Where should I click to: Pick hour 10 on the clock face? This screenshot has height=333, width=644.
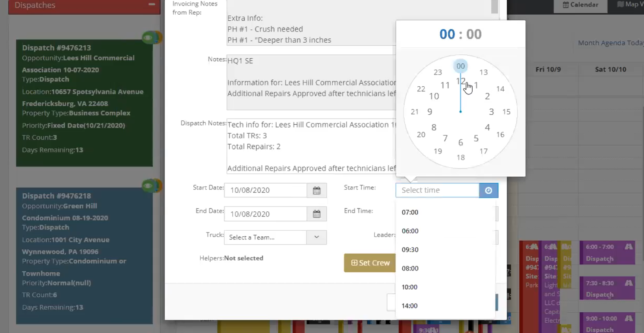tap(434, 96)
